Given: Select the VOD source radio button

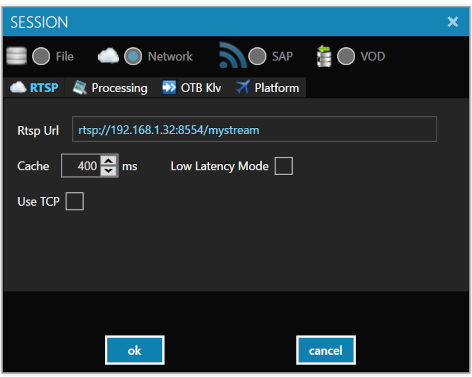Looking at the screenshot, I should click(x=346, y=56).
